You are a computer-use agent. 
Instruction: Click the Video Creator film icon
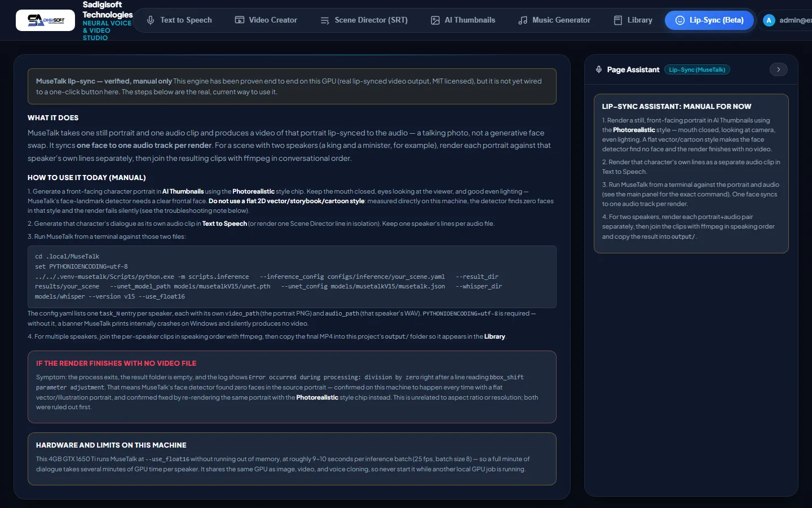click(239, 20)
